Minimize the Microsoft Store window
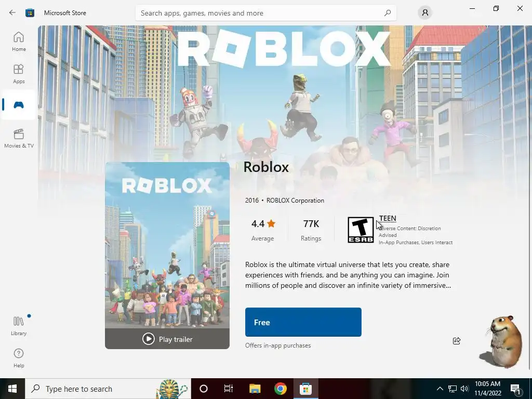Image resolution: width=532 pixels, height=399 pixels. (x=472, y=8)
